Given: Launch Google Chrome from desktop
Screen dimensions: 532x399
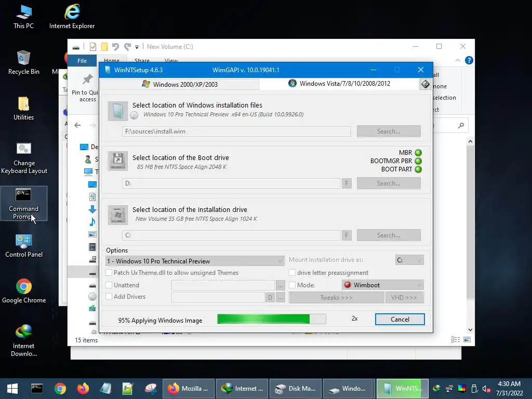Looking at the screenshot, I should click(24, 291).
